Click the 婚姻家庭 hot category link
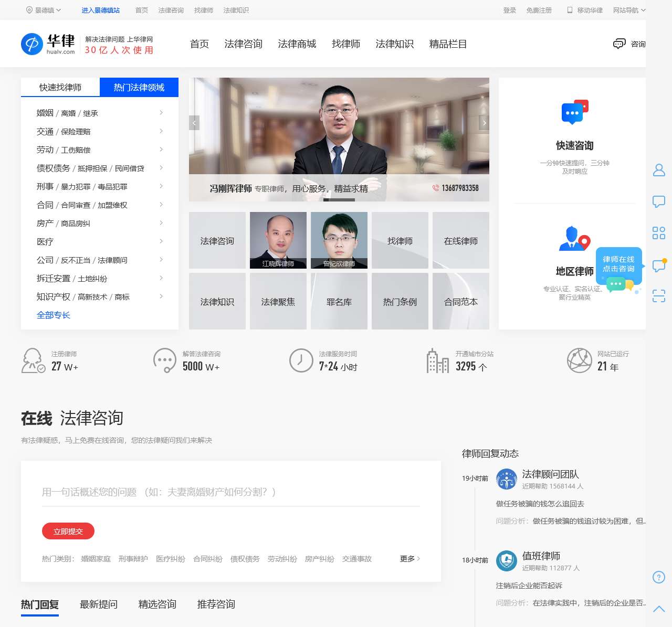 [x=96, y=559]
